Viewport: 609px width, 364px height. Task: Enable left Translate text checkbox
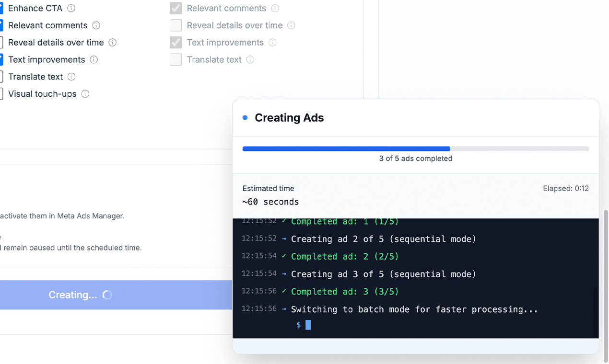click(x=1, y=77)
